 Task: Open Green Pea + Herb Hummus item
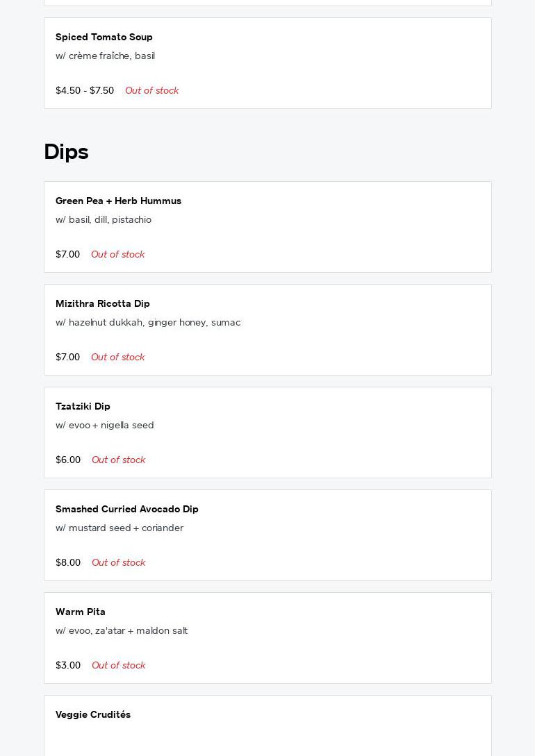click(x=118, y=201)
